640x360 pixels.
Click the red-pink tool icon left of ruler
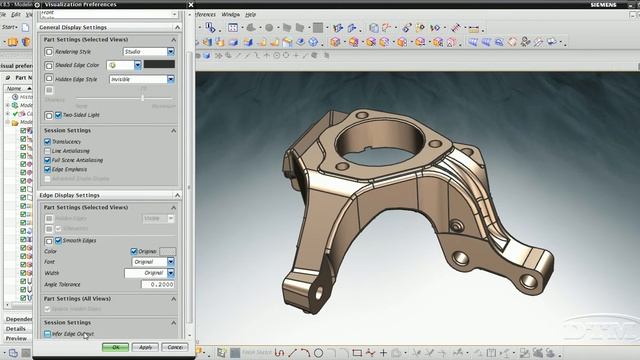pos(456,28)
